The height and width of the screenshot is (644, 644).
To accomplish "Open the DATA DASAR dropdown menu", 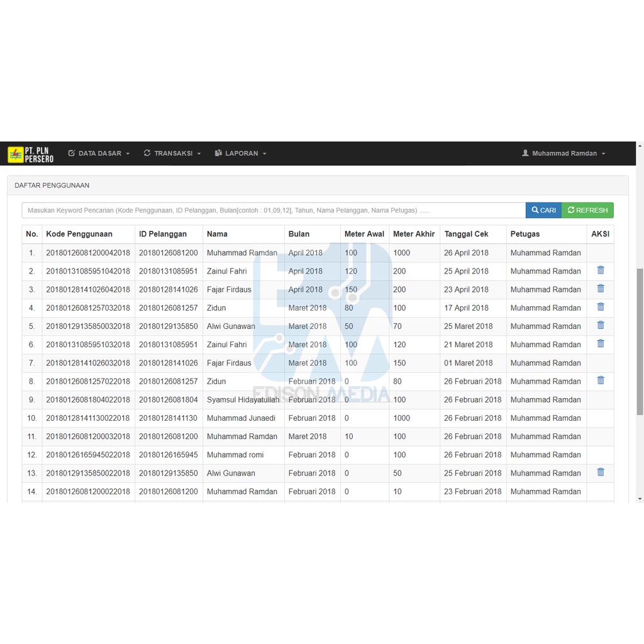I will pyautogui.click(x=99, y=153).
